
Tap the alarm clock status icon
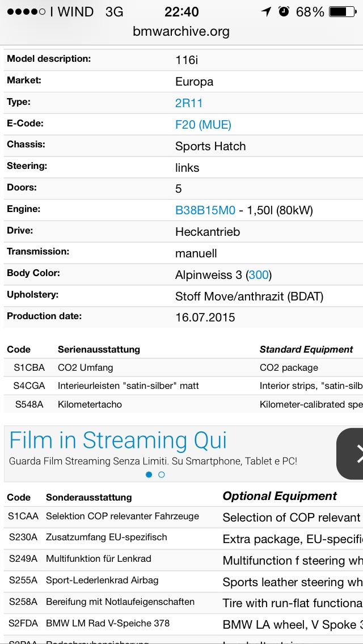click(284, 11)
